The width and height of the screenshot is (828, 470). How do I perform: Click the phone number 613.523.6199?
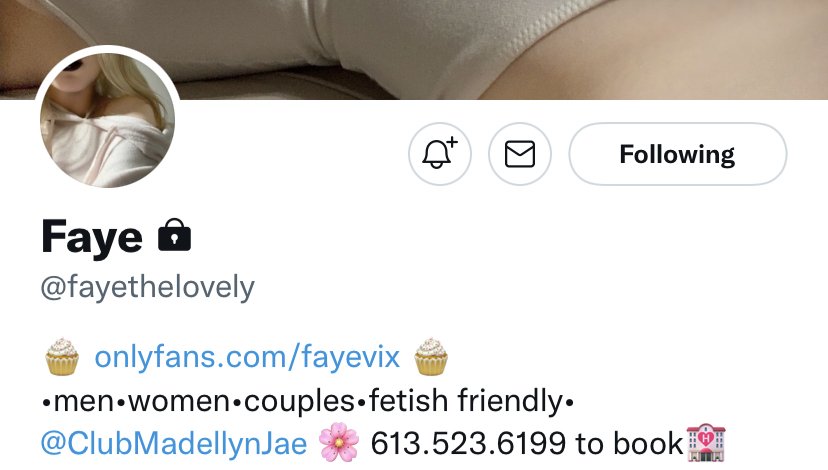468,443
